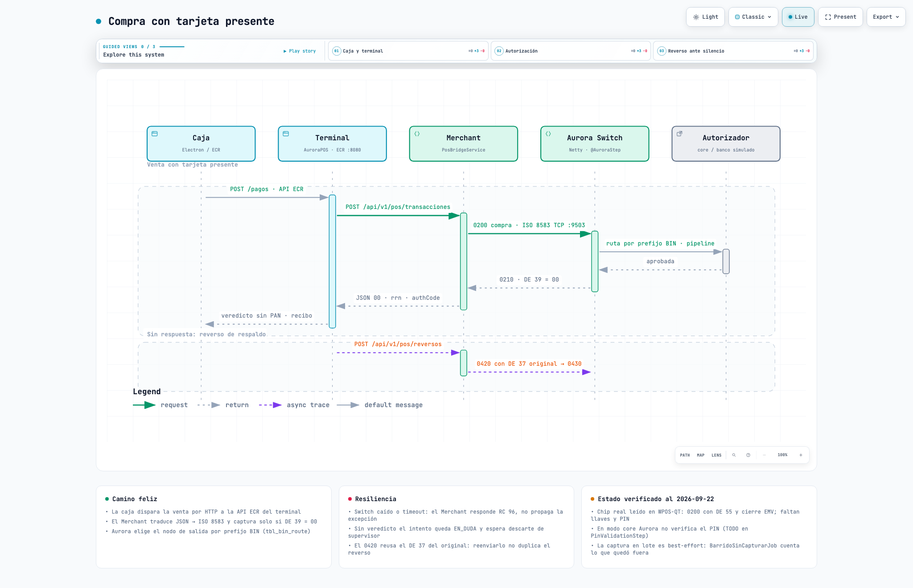Zoom out with the minus icon

pos(764,455)
